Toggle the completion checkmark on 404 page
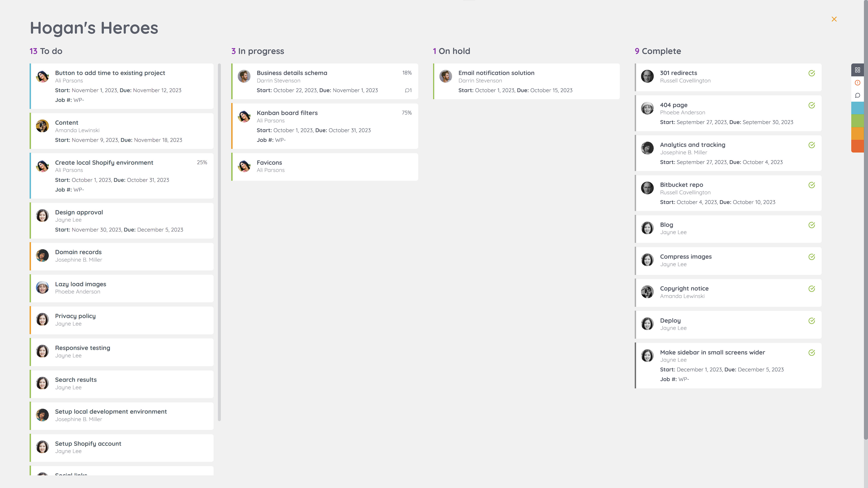This screenshot has width=868, height=488. click(812, 105)
